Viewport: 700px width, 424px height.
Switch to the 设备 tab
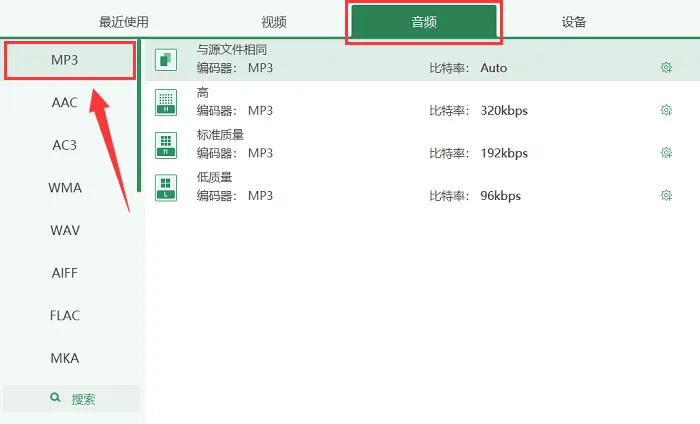(574, 22)
